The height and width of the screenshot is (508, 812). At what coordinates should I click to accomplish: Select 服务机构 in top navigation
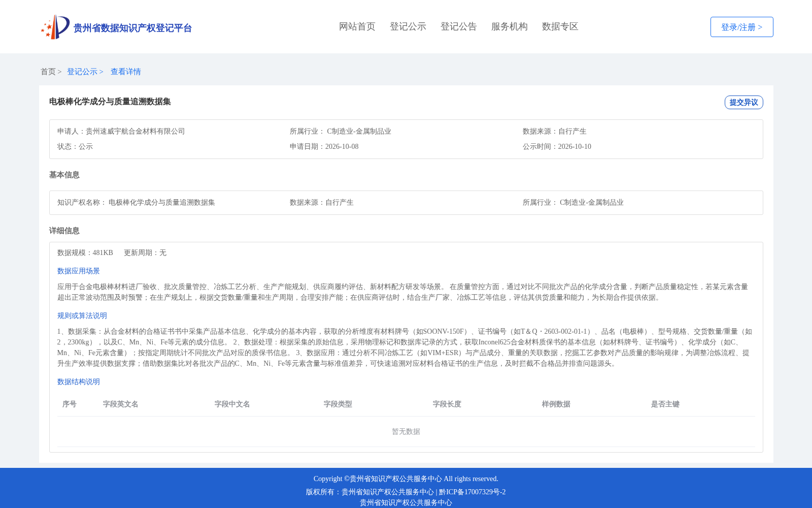pyautogui.click(x=510, y=26)
